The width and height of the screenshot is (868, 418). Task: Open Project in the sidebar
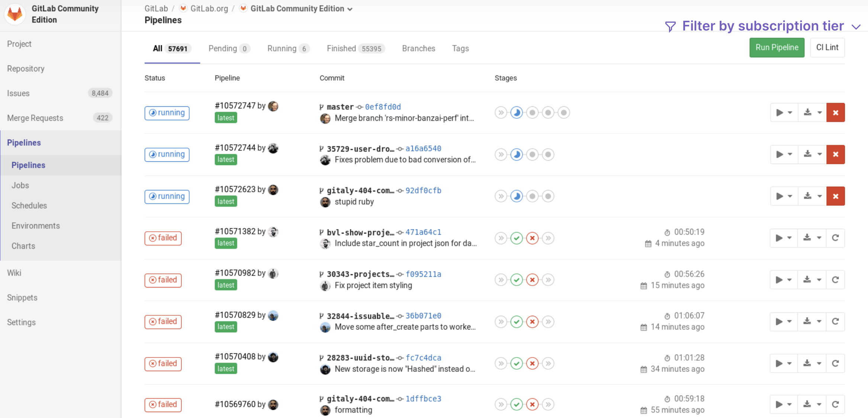point(19,44)
